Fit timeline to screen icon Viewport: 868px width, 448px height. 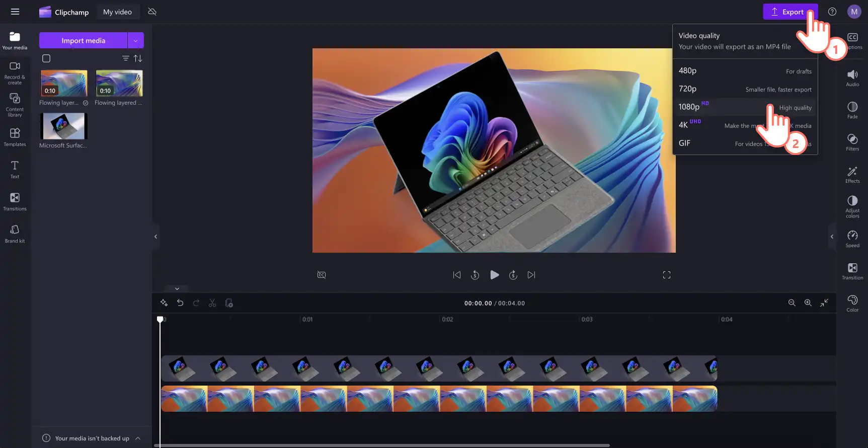pos(824,303)
